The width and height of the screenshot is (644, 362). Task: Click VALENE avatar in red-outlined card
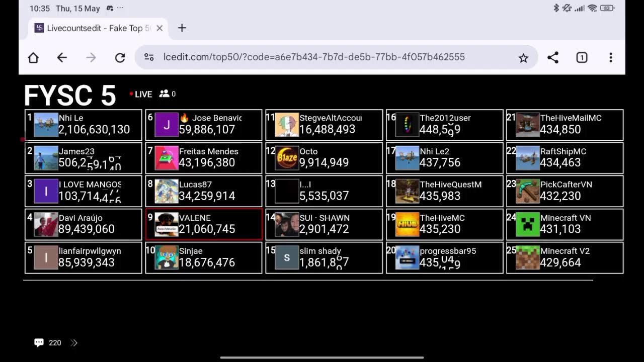point(167,225)
